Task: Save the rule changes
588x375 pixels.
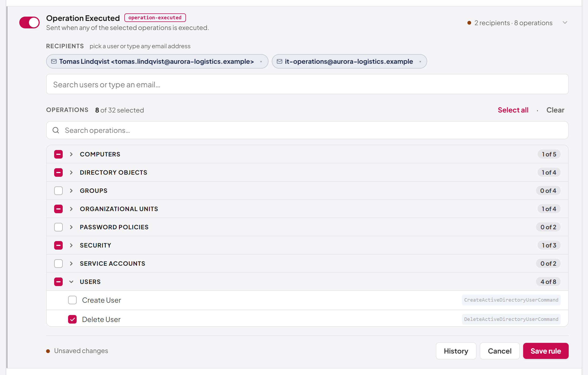Action: click(x=546, y=351)
